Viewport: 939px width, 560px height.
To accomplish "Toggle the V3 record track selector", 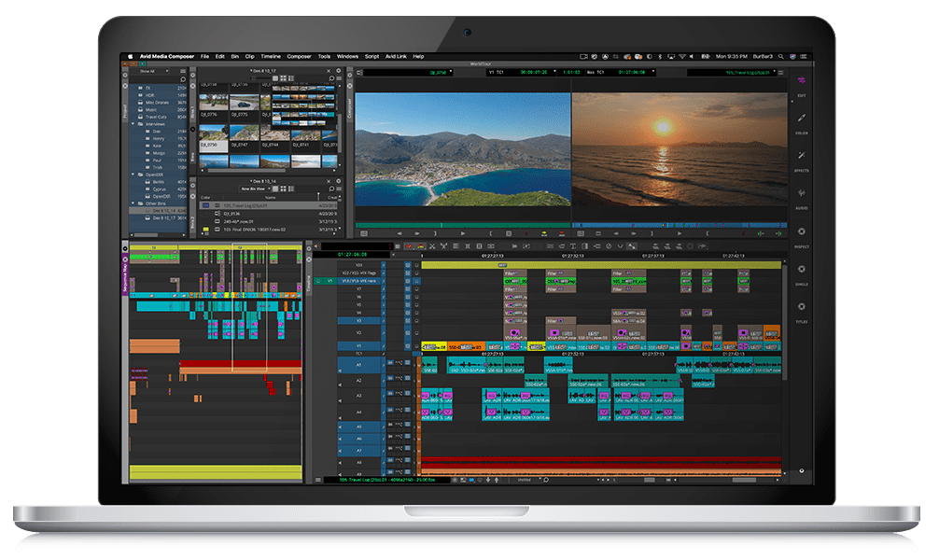I will point(359,320).
